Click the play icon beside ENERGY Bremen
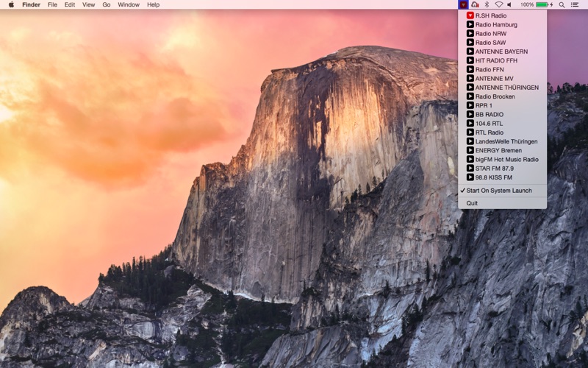This screenshot has height=368, width=588. 470,151
